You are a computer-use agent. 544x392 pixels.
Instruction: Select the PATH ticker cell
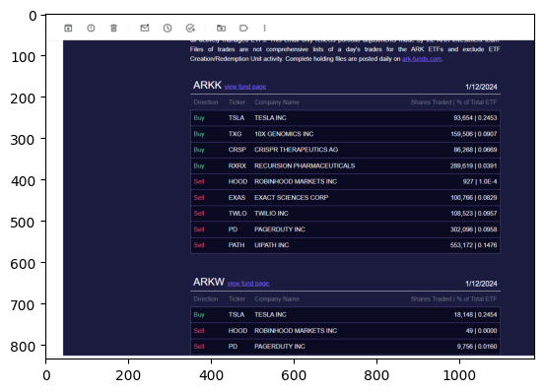[237, 245]
